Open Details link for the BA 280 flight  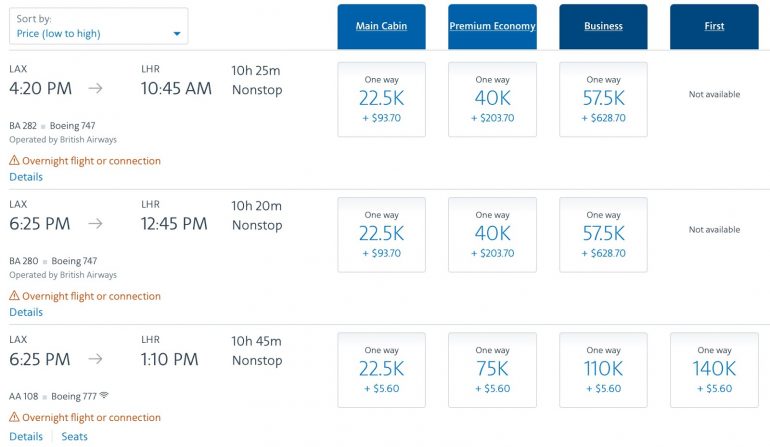point(26,312)
